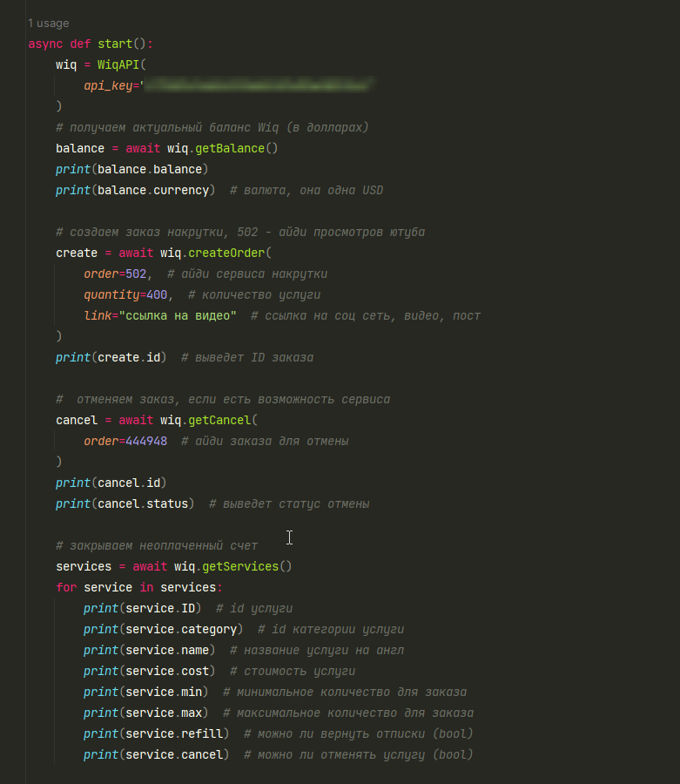680x784 pixels.
Task: Click the WiqAPI class call
Action: coord(118,65)
